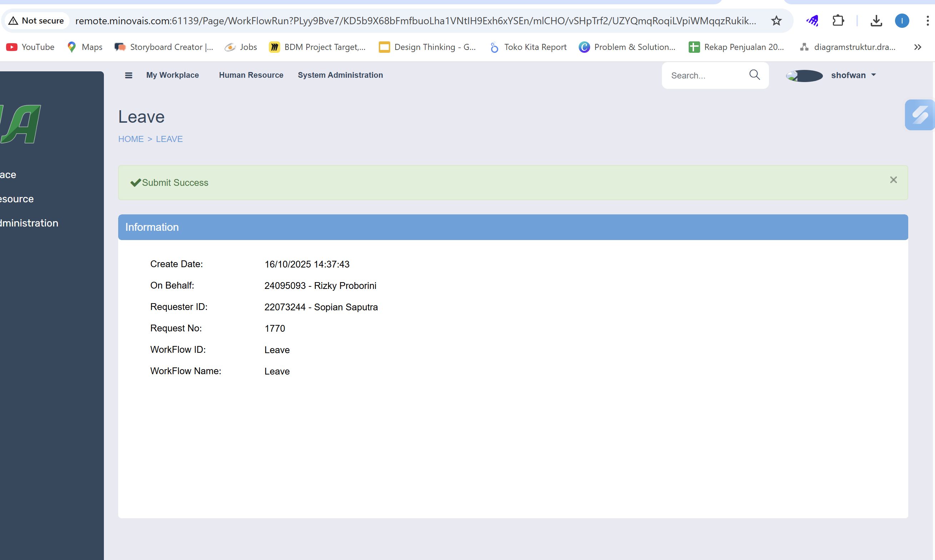Expand the shofwan user dropdown
This screenshot has height=560, width=935.
(x=853, y=76)
